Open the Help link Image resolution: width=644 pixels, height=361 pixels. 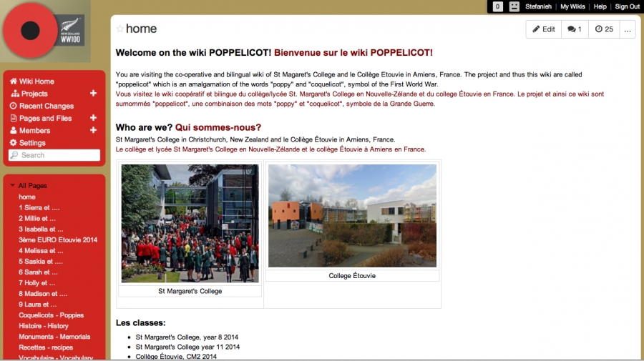point(600,6)
